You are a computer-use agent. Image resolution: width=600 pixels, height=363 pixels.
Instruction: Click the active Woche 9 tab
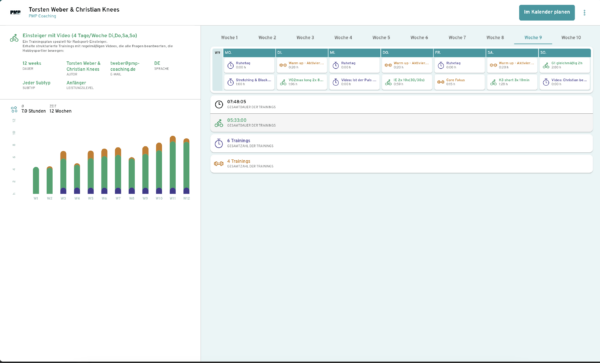(533, 37)
